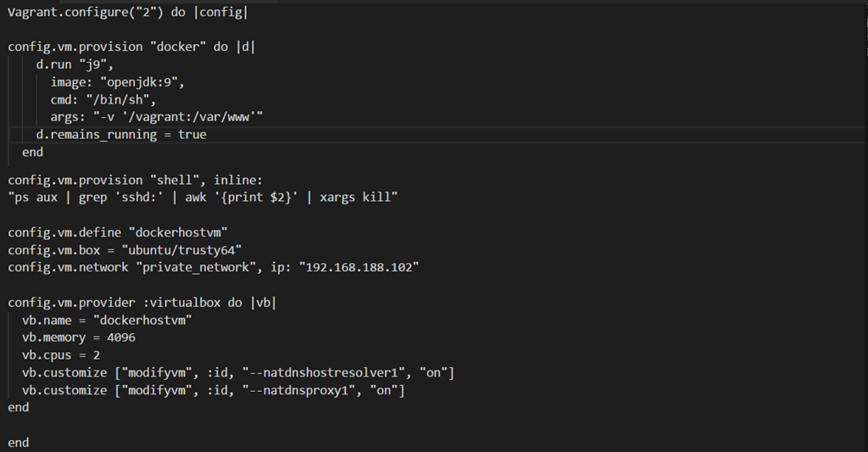The image size is (868, 452).
Task: Click the "ubuntu/trusty64" box name
Action: point(181,249)
